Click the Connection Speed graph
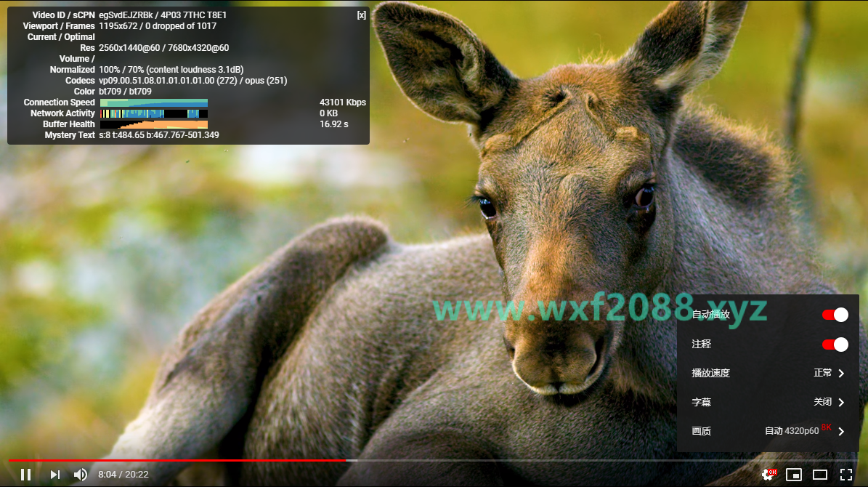Screen dimensions: 868x487 point(154,102)
